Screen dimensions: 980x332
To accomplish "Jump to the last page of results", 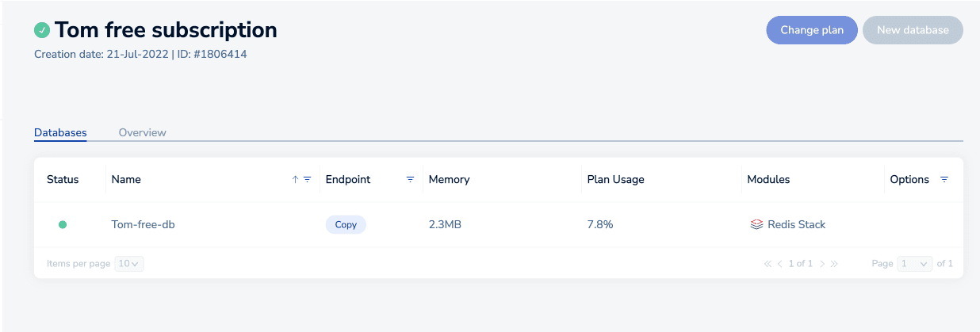I will click(x=834, y=264).
